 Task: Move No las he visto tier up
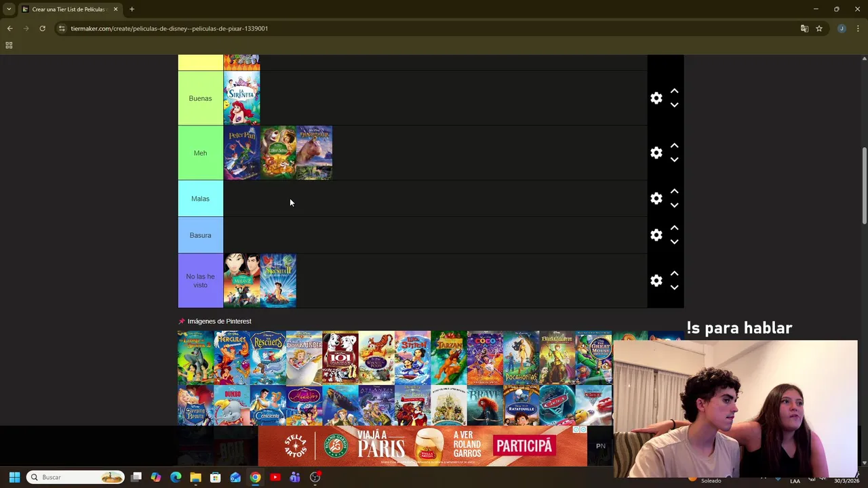tap(674, 273)
